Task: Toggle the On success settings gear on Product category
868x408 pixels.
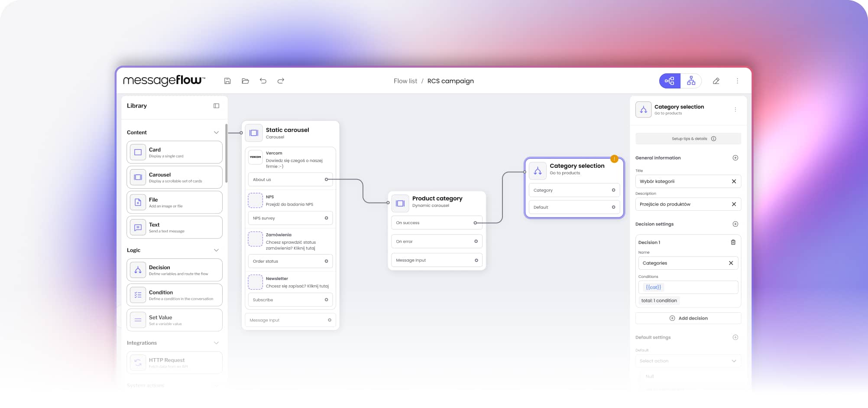Action: (x=475, y=222)
